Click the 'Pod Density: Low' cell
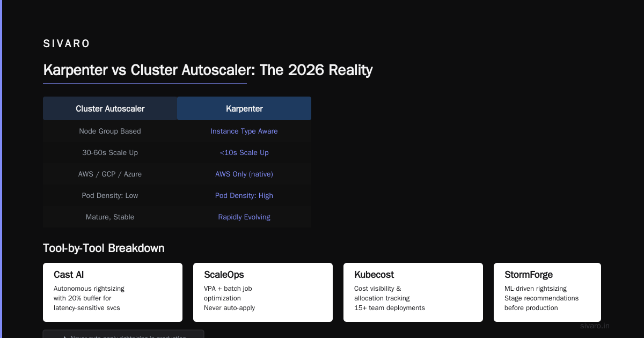The width and height of the screenshot is (644, 338). click(x=110, y=195)
